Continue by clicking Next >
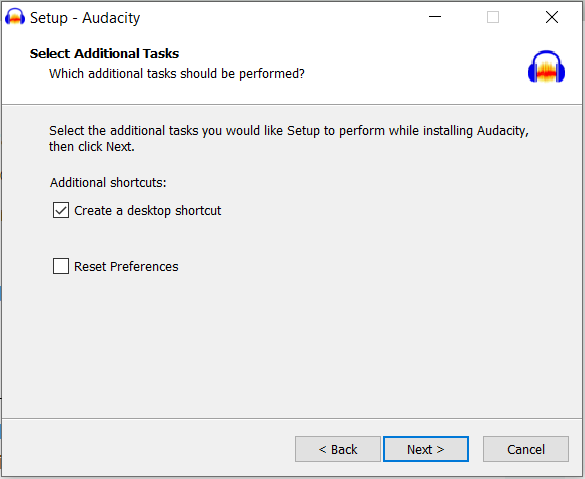This screenshot has height=479, width=585. click(x=426, y=449)
